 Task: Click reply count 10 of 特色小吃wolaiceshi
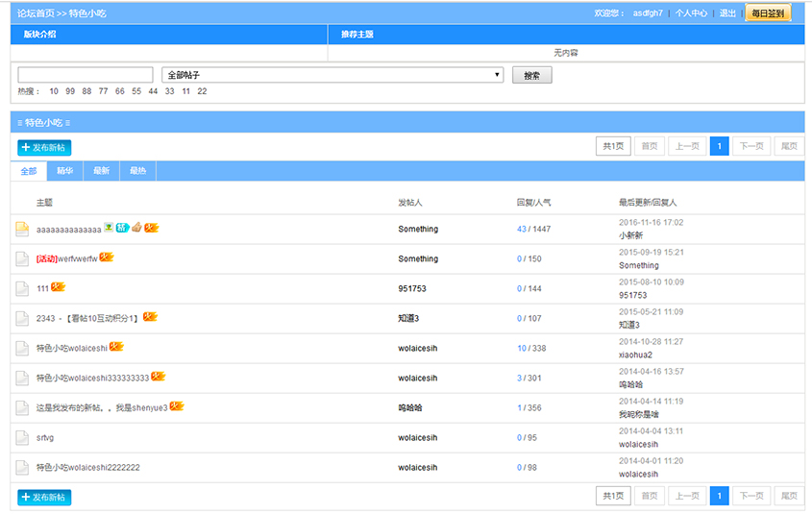pyautogui.click(x=522, y=349)
